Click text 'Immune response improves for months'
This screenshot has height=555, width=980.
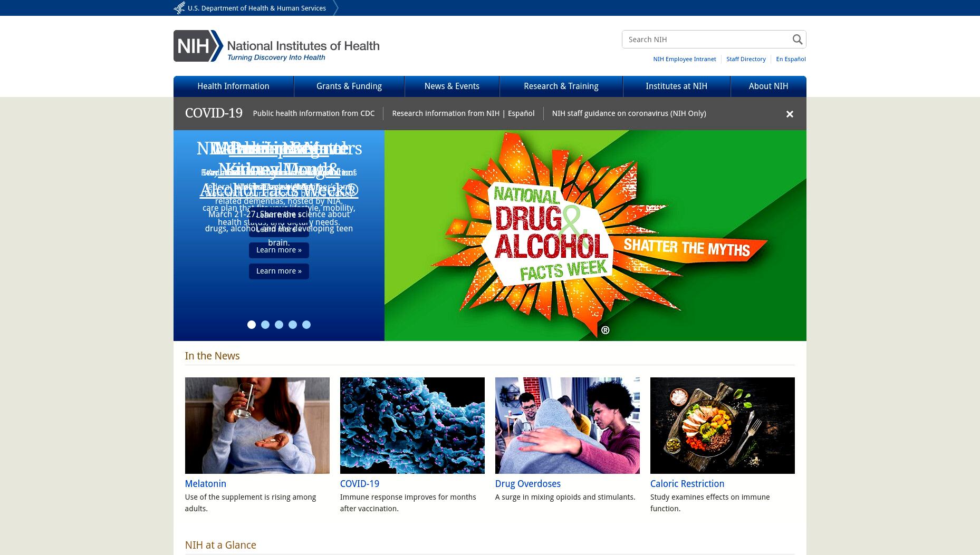(x=408, y=497)
